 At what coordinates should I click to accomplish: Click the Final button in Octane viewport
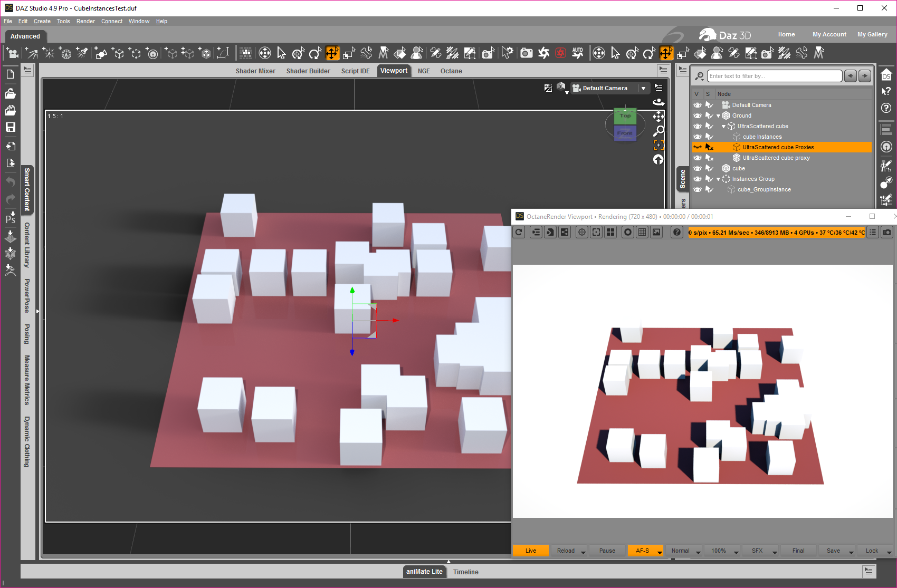[798, 551]
